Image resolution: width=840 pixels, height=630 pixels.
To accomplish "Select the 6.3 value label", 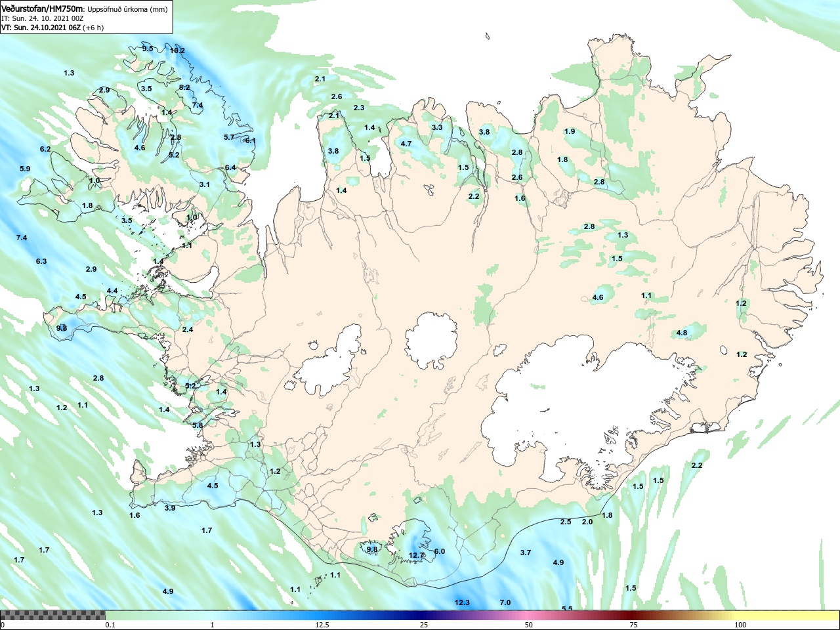I will [x=41, y=261].
